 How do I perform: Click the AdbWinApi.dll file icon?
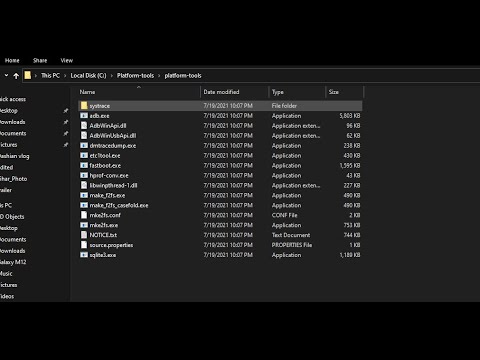click(x=84, y=126)
